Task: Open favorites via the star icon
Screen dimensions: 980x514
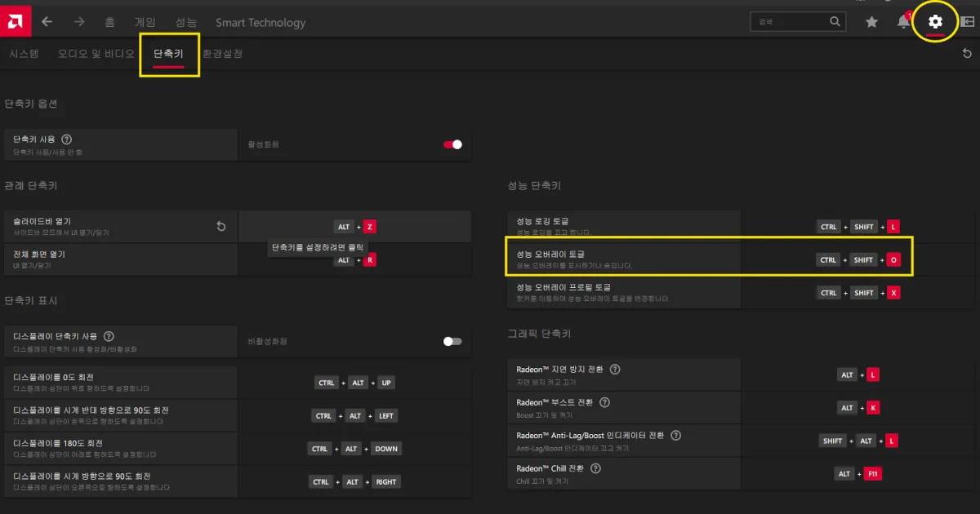Action: 871,22
